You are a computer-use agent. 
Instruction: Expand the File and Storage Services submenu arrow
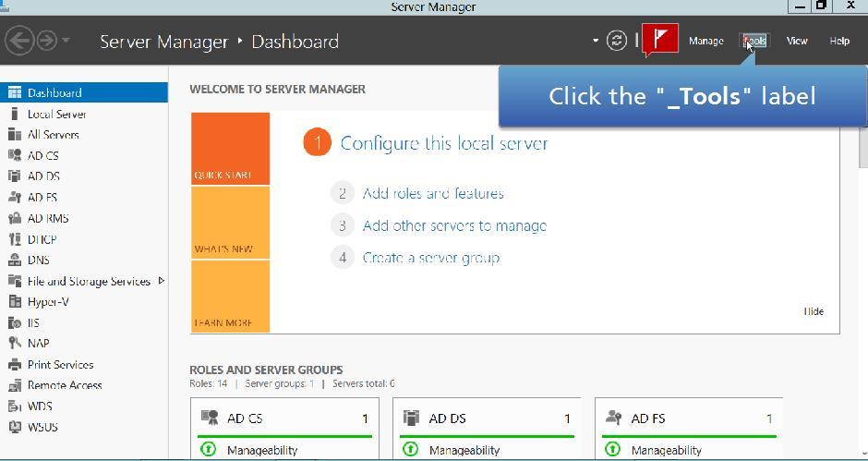coord(161,281)
